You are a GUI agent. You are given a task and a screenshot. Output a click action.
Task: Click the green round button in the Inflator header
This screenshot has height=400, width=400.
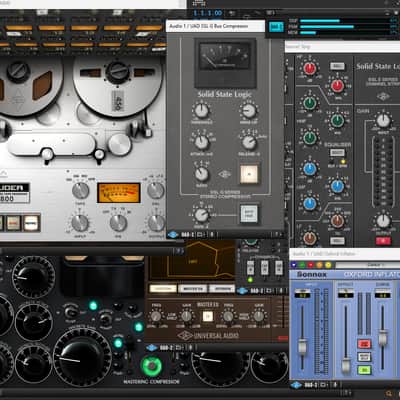coord(302,265)
